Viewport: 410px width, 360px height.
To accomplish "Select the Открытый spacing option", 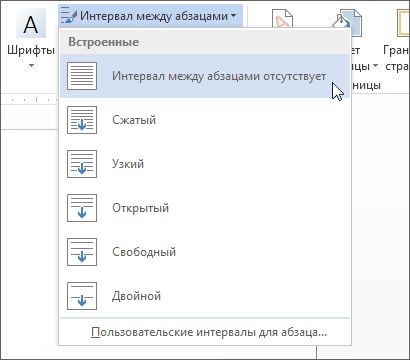I will click(205, 208).
